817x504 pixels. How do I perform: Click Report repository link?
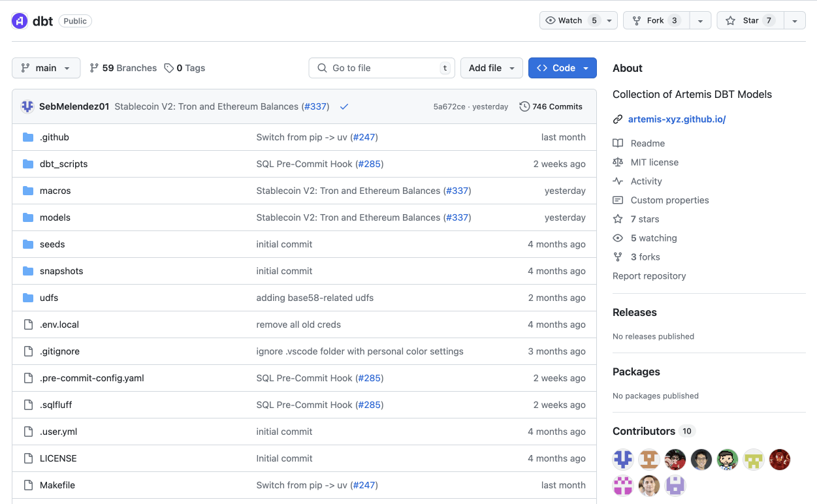point(649,276)
